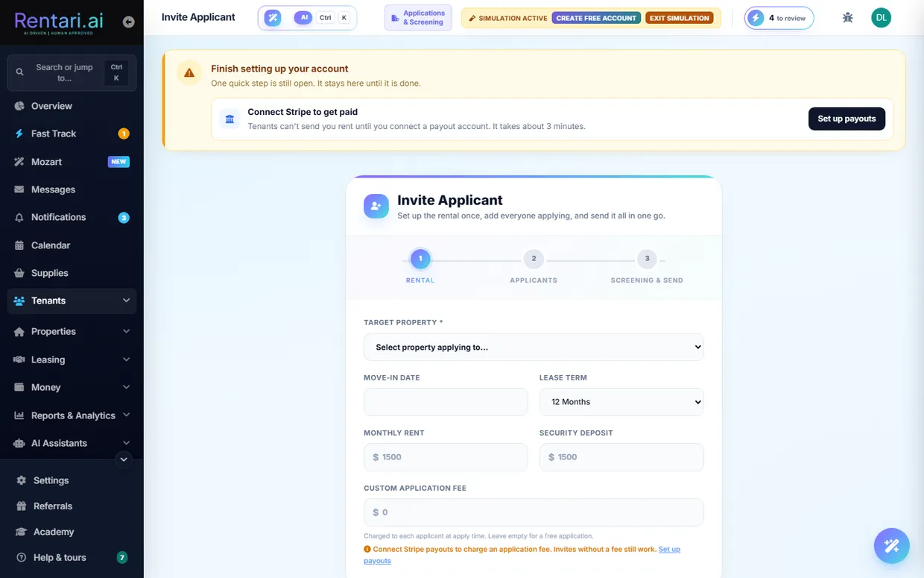Open Messages in the sidebar

coord(72,189)
